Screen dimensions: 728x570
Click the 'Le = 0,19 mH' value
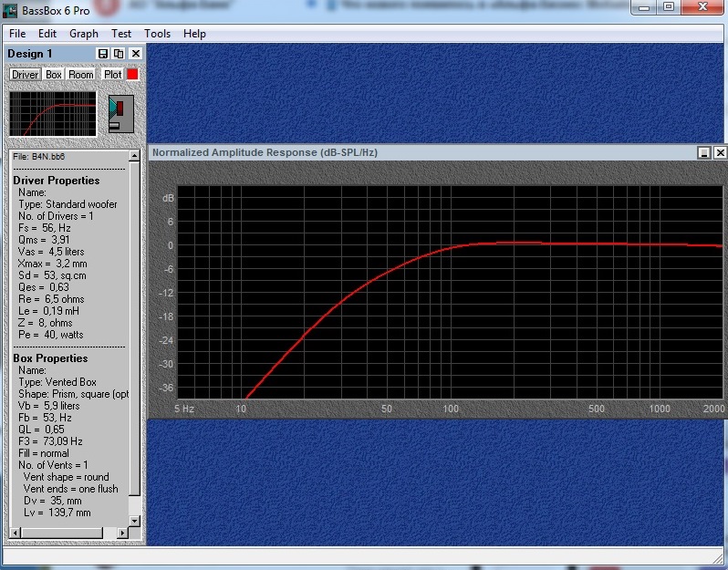(x=48, y=311)
